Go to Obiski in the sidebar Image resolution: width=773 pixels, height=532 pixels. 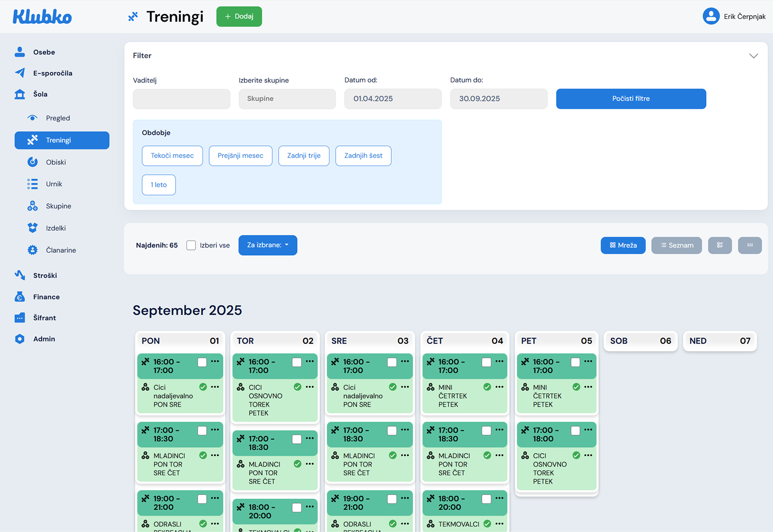(56, 162)
